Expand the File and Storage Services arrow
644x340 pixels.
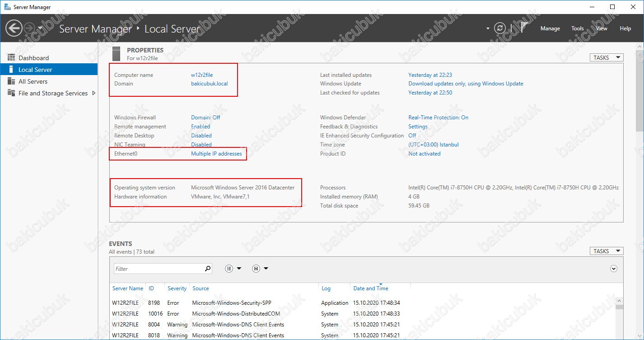point(93,93)
